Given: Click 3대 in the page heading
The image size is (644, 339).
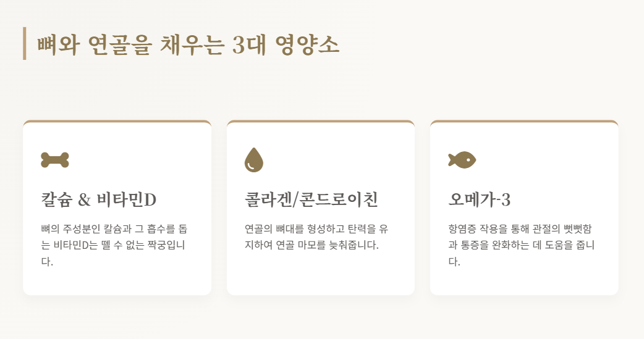Looking at the screenshot, I should point(249,44).
